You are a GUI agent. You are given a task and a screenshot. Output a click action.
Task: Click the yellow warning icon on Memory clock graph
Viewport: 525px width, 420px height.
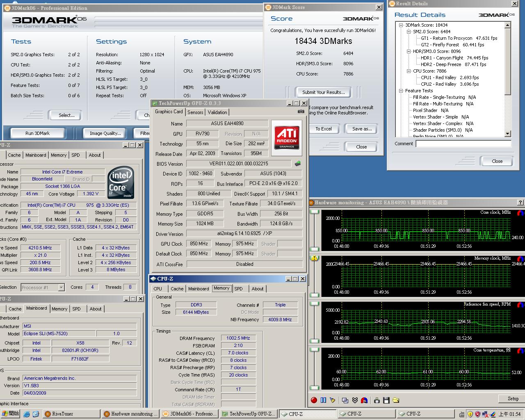coord(315,258)
